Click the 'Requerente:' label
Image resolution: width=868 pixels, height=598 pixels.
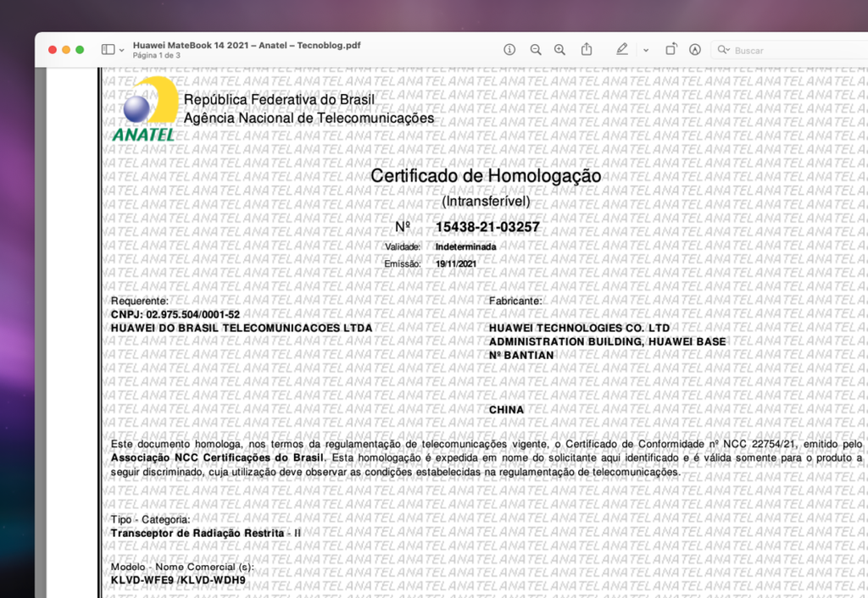140,301
